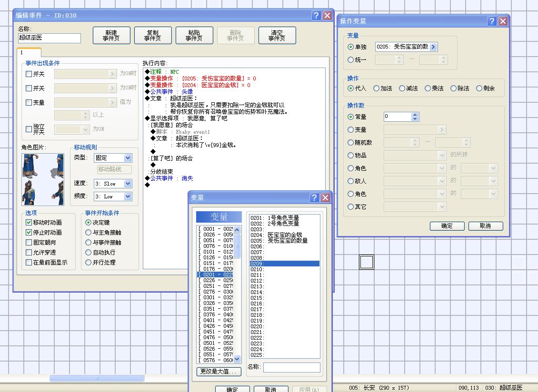Open the character graphic thumbnail under 角色图片
Viewport: 538px width, 392px height.
(42, 179)
